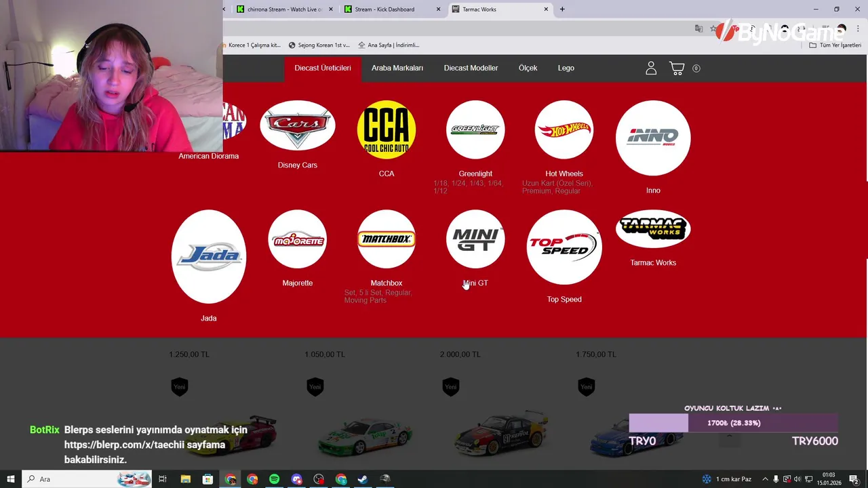The height and width of the screenshot is (488, 868).
Task: Open the Ölçek menu
Action: pyautogui.click(x=528, y=68)
